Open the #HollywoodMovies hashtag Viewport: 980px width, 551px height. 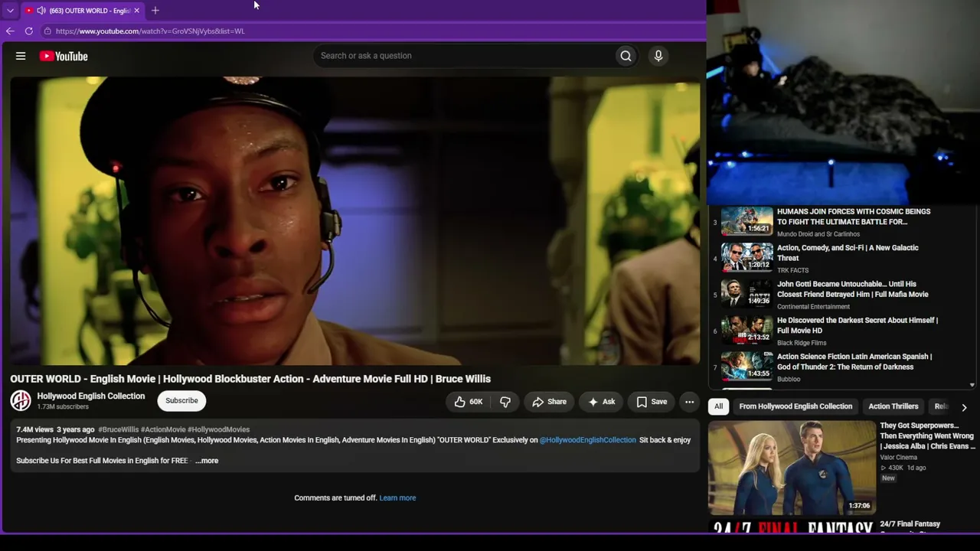coord(219,430)
